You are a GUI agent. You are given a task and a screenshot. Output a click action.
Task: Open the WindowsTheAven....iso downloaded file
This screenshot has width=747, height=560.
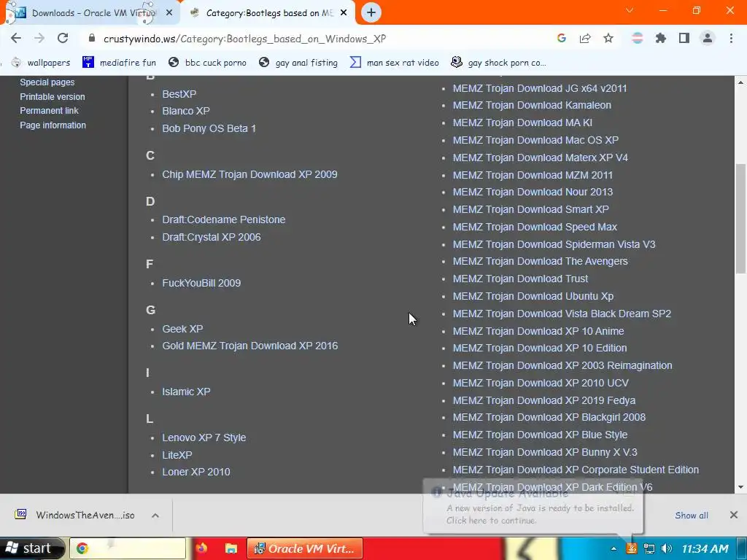coord(75,516)
